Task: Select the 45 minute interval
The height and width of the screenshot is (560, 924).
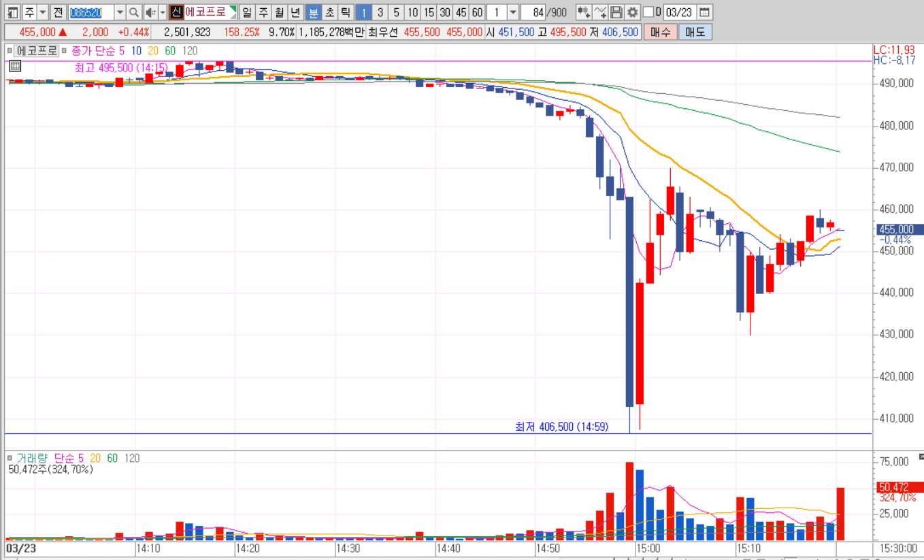Action: [x=461, y=12]
